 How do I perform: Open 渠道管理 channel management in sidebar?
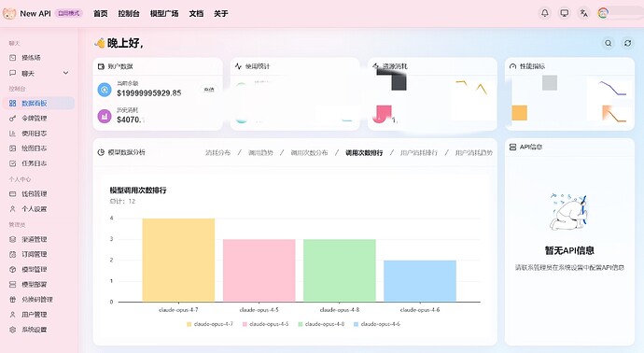coord(39,240)
